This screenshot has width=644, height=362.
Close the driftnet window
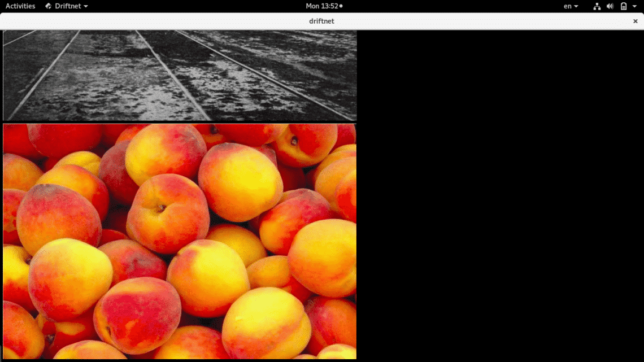click(636, 21)
